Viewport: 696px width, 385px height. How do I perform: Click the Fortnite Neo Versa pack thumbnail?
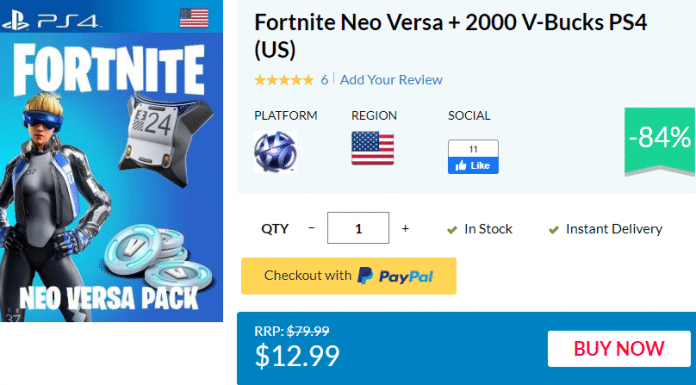click(111, 161)
